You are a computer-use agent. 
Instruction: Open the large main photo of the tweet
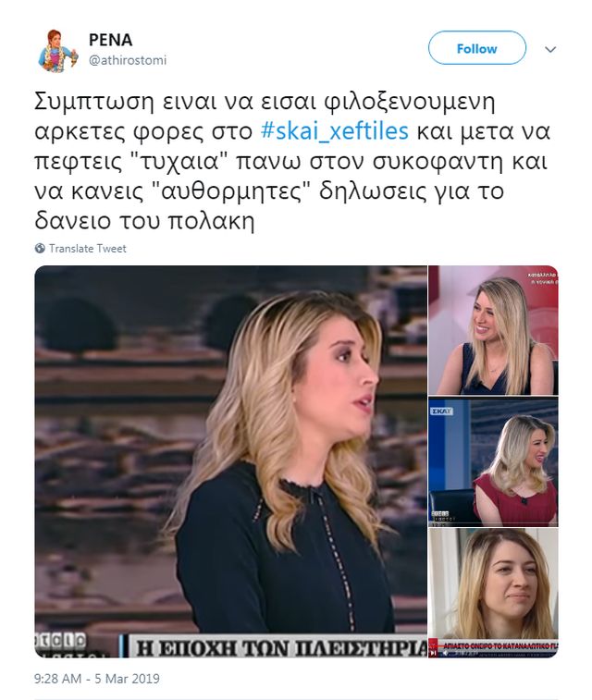tap(231, 461)
